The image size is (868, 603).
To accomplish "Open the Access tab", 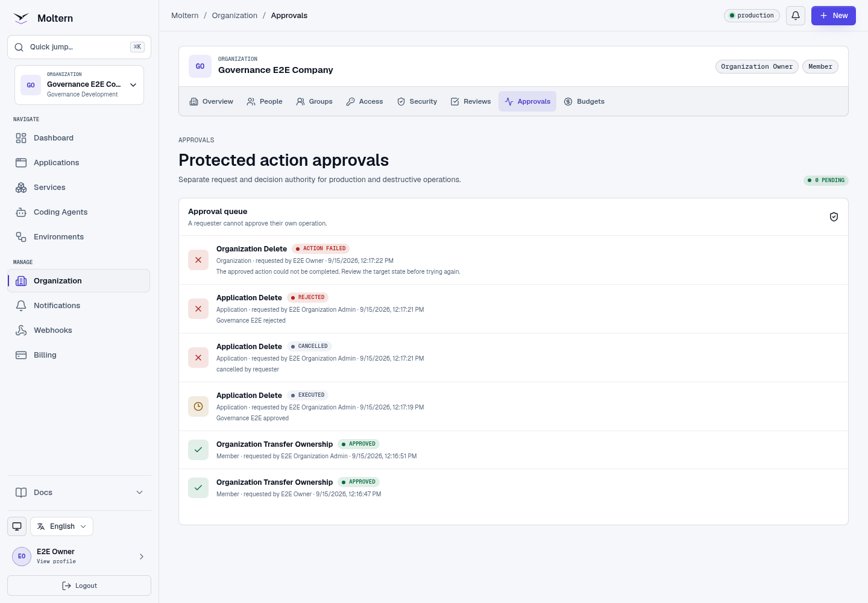I will (x=365, y=101).
